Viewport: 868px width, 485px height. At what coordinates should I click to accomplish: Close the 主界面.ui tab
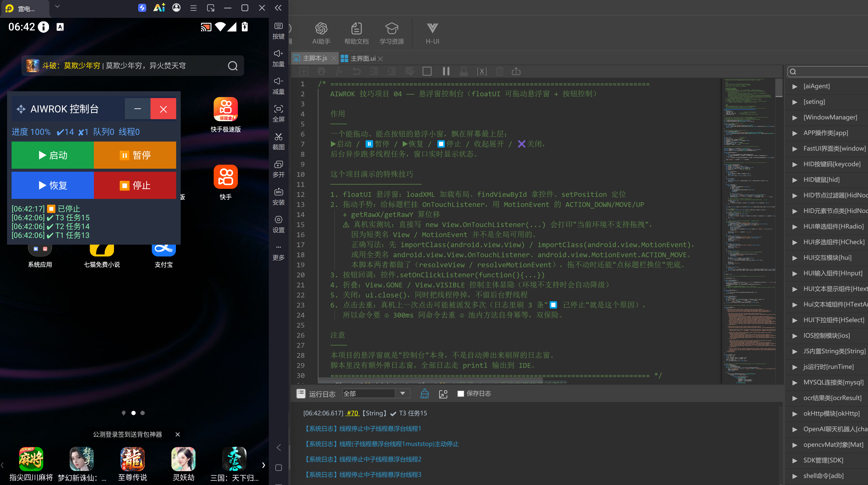[381, 59]
